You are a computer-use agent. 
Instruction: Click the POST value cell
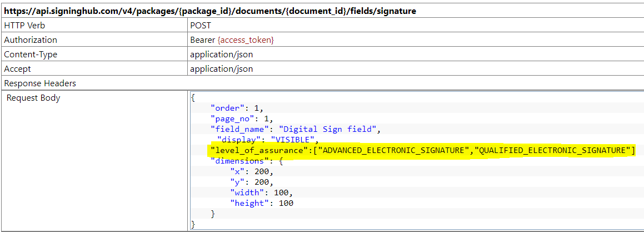(x=201, y=25)
